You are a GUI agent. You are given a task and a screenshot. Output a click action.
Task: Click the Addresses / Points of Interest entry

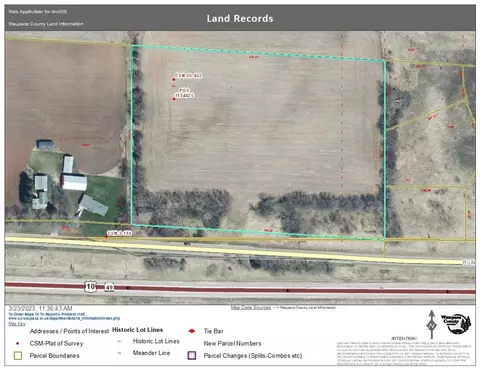tap(69, 331)
